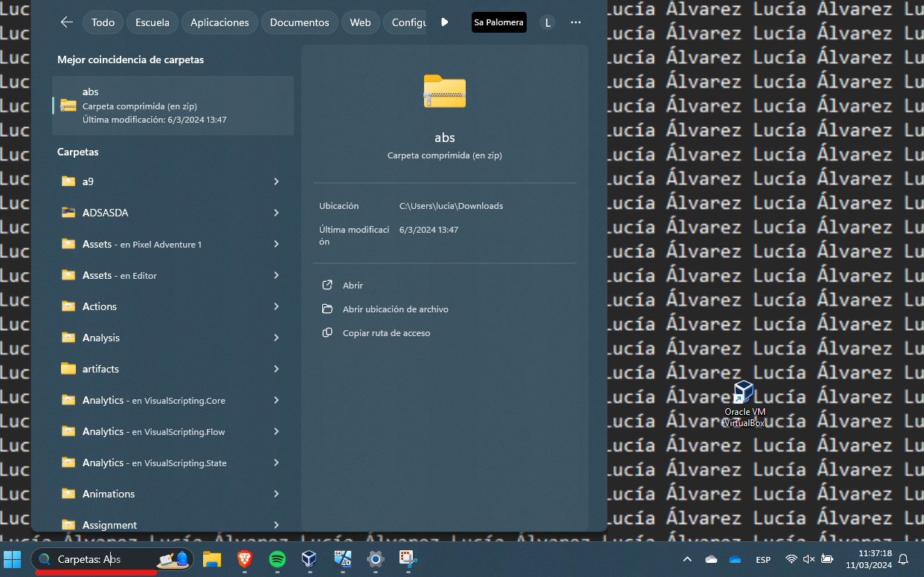Screen dimensions: 924x577
Task: Click the back arrow in search
Action: pyautogui.click(x=66, y=22)
